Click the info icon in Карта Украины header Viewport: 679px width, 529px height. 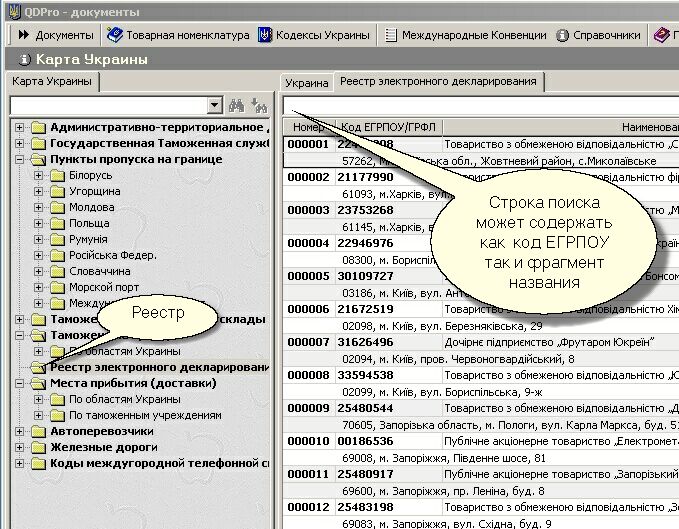25,59
